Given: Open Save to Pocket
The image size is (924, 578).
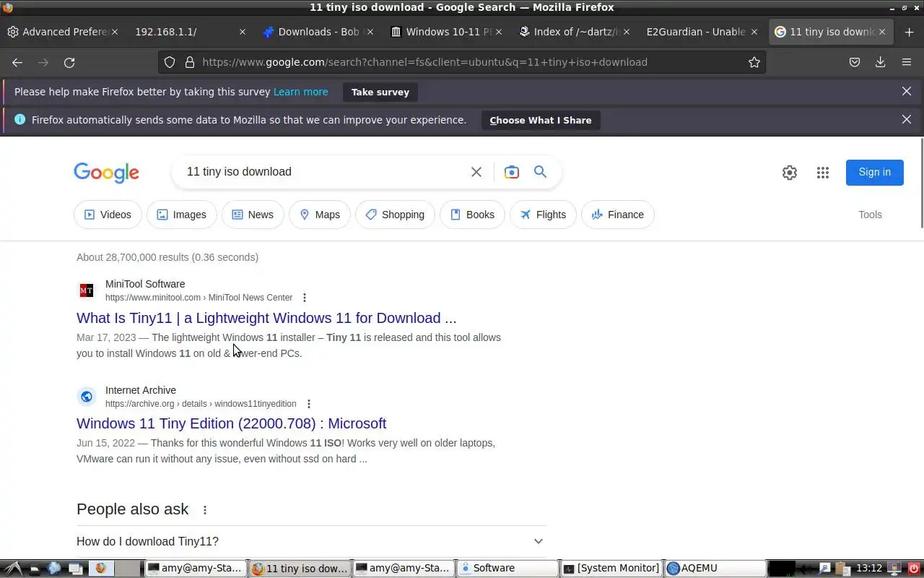Looking at the screenshot, I should (855, 62).
